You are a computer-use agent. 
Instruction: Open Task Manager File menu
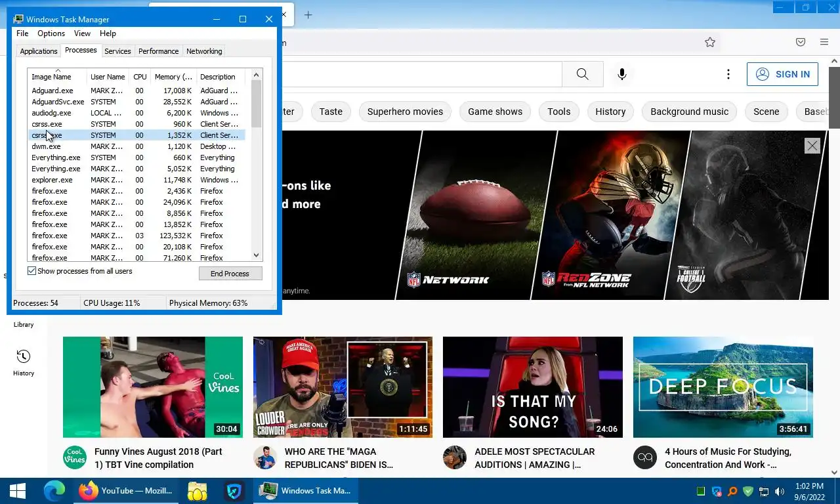click(x=22, y=33)
